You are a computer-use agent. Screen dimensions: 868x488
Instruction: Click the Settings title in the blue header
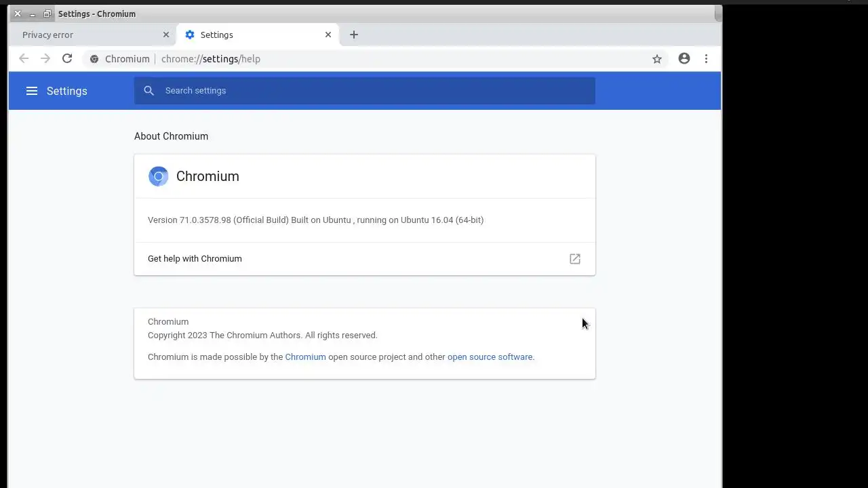pyautogui.click(x=66, y=91)
